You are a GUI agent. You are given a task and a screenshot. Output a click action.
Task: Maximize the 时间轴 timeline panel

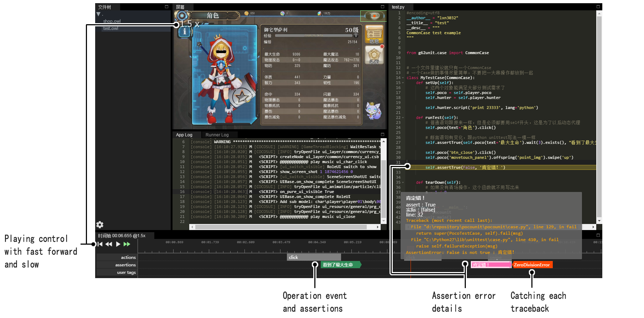(598, 235)
